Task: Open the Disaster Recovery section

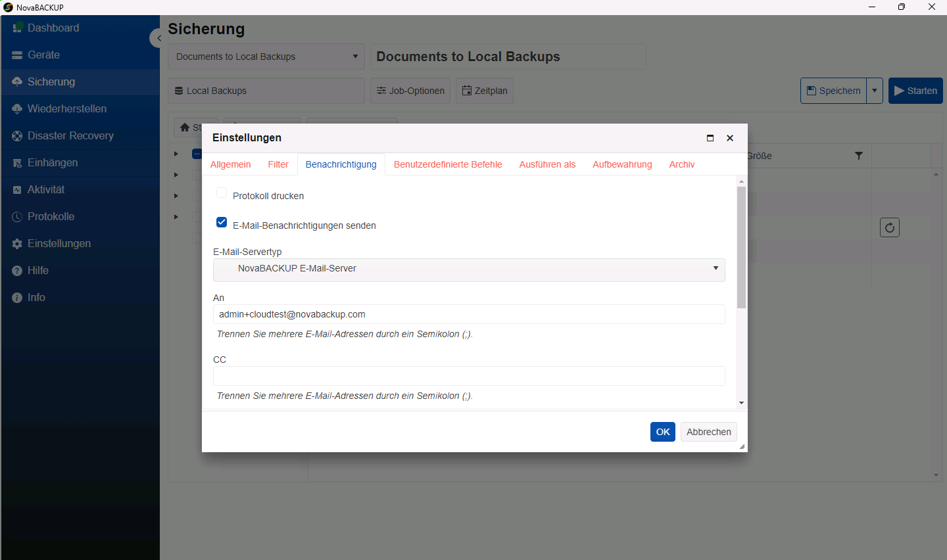Action: (80, 136)
